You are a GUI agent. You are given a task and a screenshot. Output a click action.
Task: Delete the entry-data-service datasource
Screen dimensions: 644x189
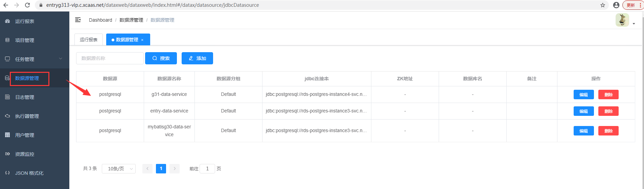(x=608, y=111)
